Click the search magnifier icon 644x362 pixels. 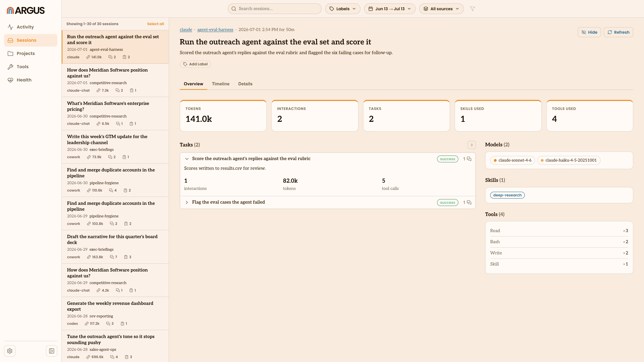[x=234, y=9]
